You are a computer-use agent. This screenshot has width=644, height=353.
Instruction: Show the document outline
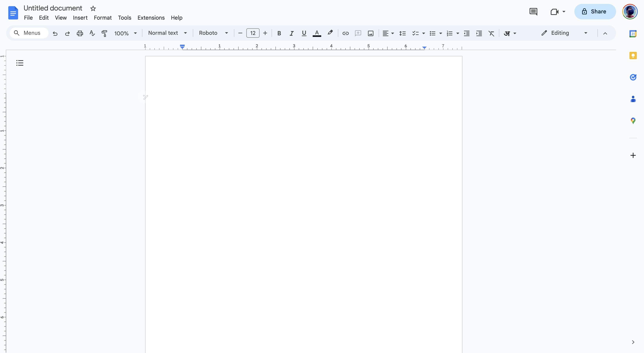point(20,63)
